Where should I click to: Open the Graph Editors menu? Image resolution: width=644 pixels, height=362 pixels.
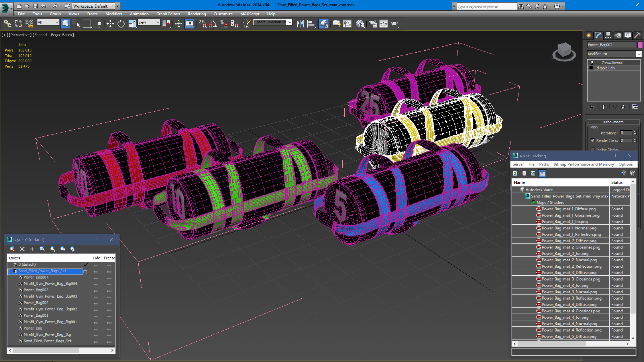pos(168,14)
